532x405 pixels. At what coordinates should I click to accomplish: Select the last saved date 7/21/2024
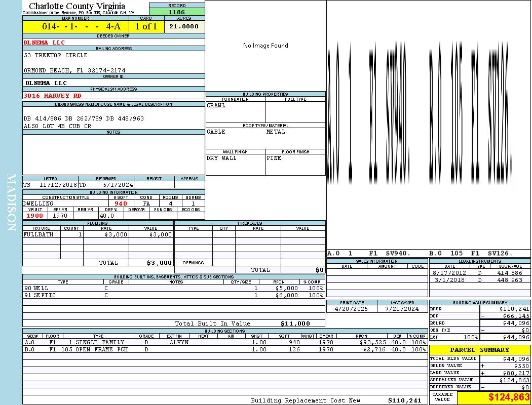pos(402,309)
